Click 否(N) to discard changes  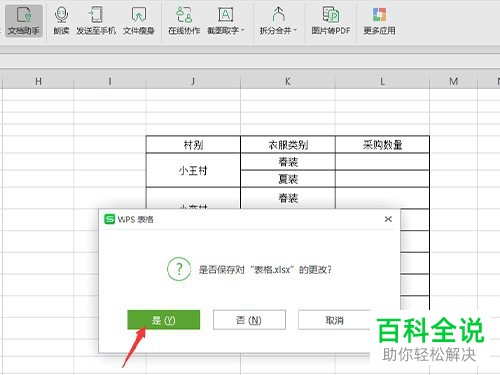249,320
